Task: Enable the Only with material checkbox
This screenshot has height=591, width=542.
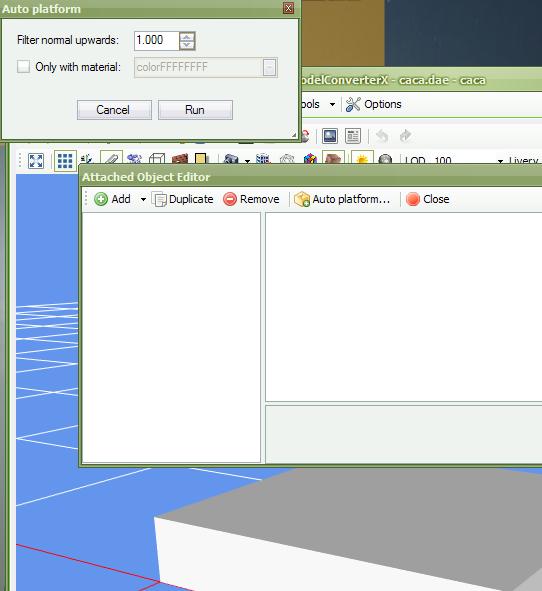Action: [23, 67]
